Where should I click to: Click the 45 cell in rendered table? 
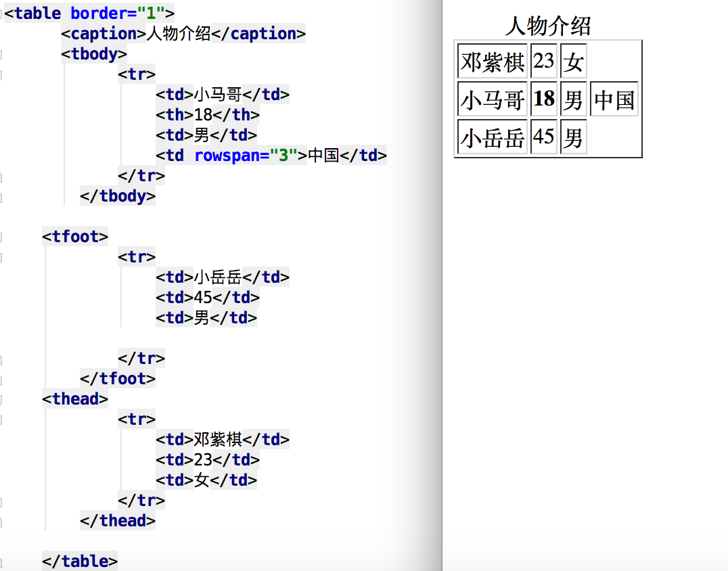pyautogui.click(x=543, y=137)
